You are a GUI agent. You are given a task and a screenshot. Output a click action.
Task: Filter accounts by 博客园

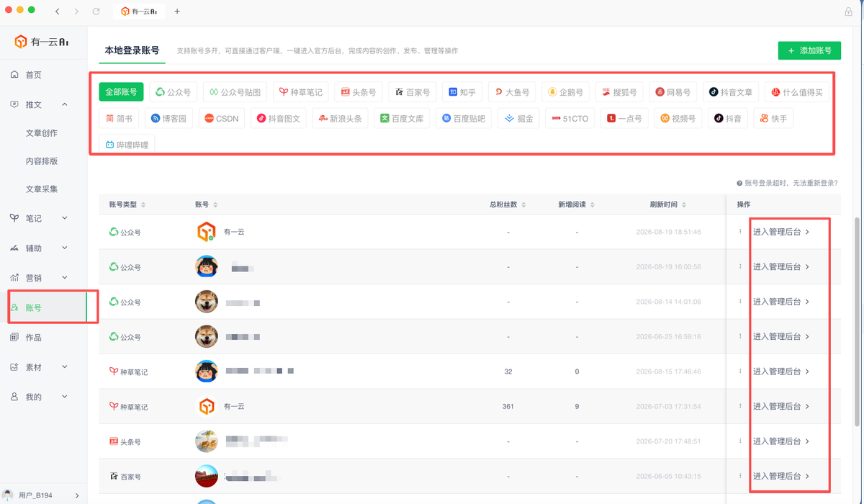169,119
